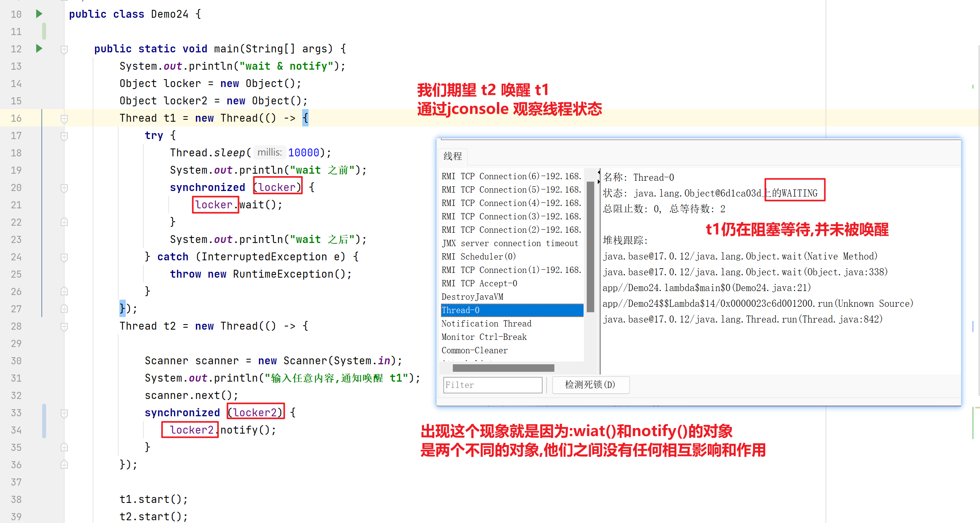Click fold end marker at line 22

[64, 222]
